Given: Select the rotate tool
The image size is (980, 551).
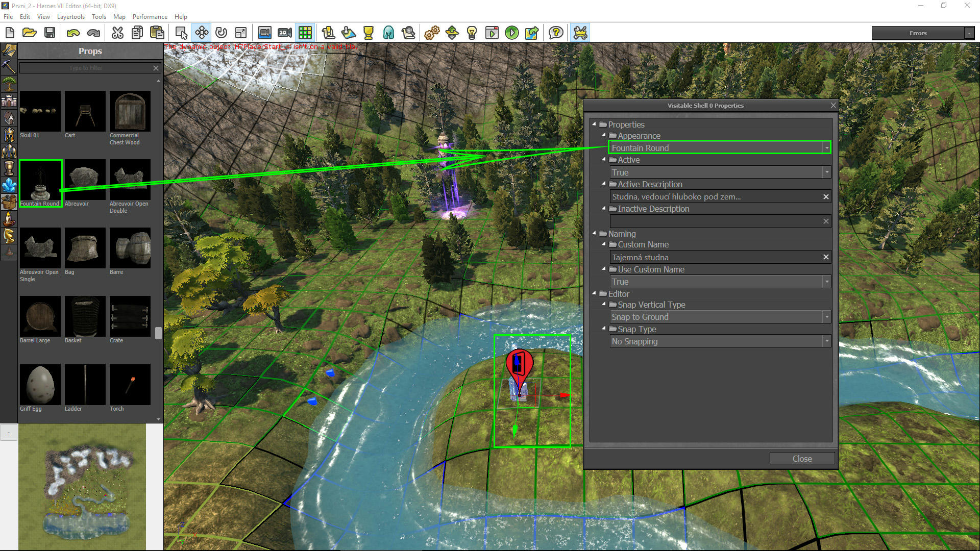Looking at the screenshot, I should click(x=221, y=33).
